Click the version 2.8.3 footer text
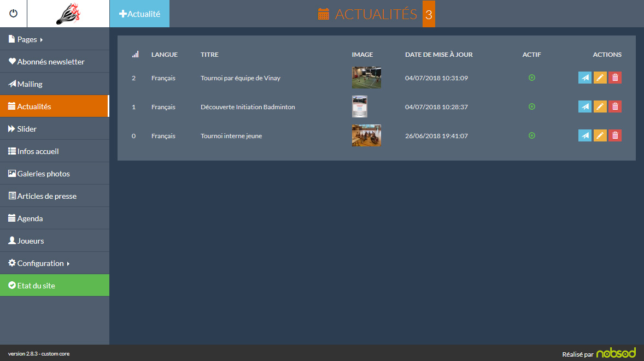This screenshot has height=361, width=644. point(39,353)
